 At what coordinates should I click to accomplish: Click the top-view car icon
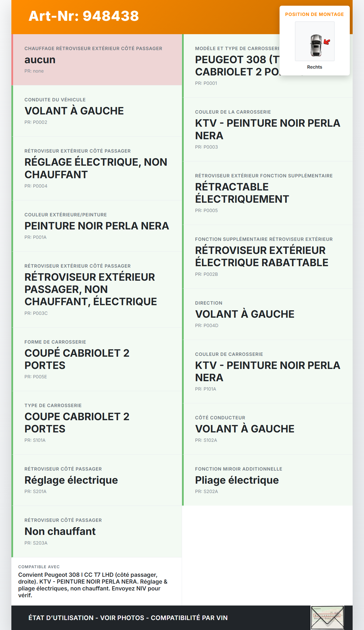[x=316, y=45]
